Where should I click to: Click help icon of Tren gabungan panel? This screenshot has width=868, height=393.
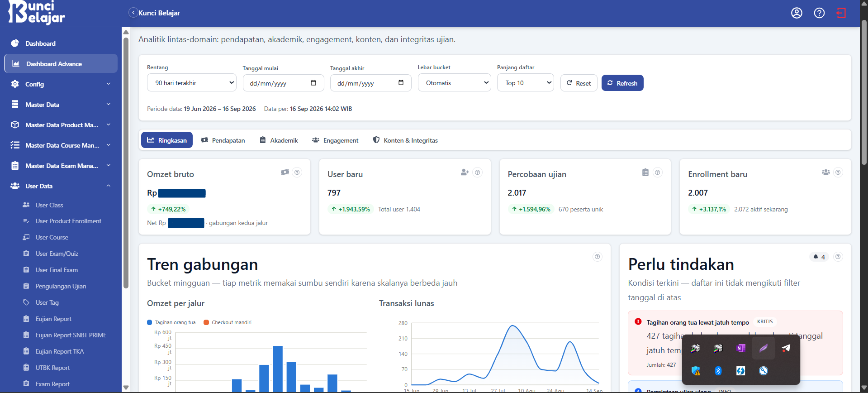click(597, 257)
